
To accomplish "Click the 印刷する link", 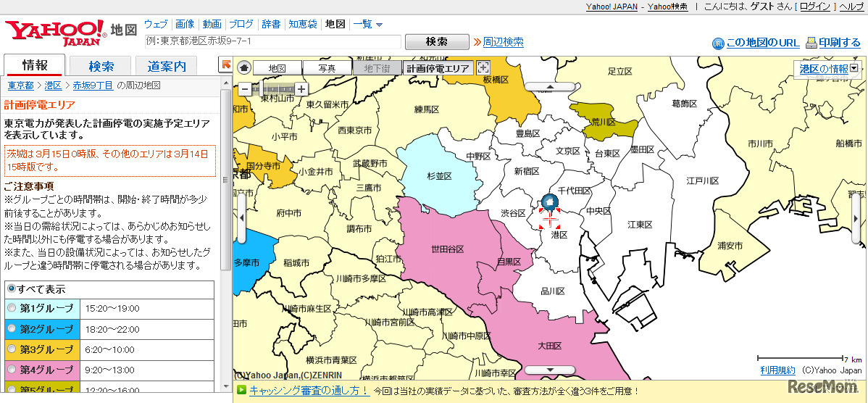I will tap(840, 43).
